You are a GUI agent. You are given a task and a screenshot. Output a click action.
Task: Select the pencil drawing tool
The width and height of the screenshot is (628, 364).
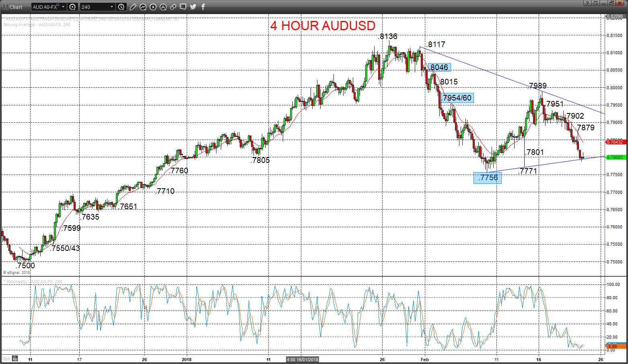pyautogui.click(x=133, y=7)
